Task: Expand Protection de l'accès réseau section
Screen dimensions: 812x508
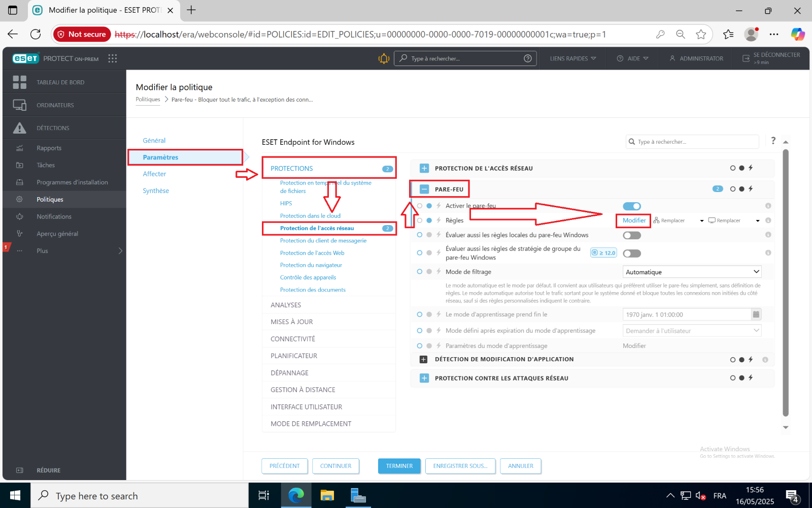Action: [424, 168]
